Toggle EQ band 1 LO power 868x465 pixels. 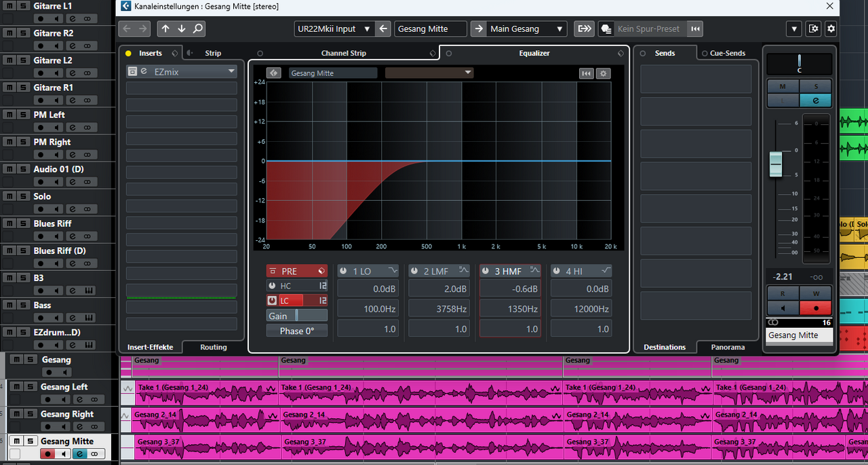pyautogui.click(x=343, y=271)
